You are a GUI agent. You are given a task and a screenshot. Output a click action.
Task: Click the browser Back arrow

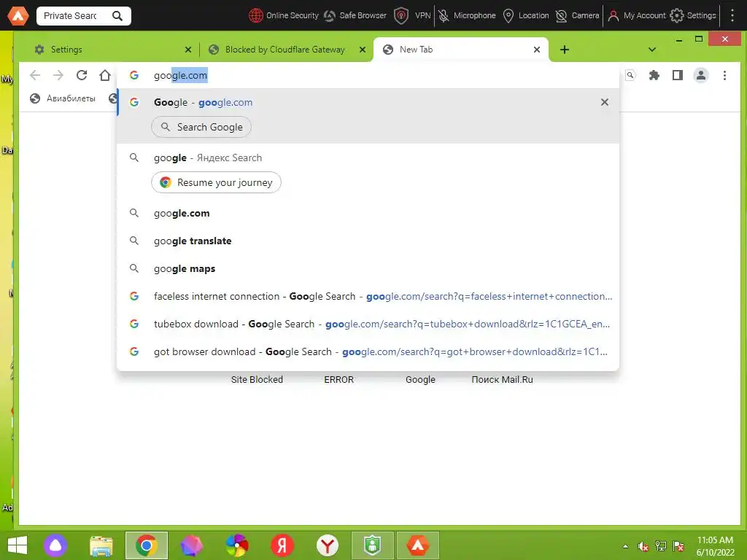click(x=35, y=75)
